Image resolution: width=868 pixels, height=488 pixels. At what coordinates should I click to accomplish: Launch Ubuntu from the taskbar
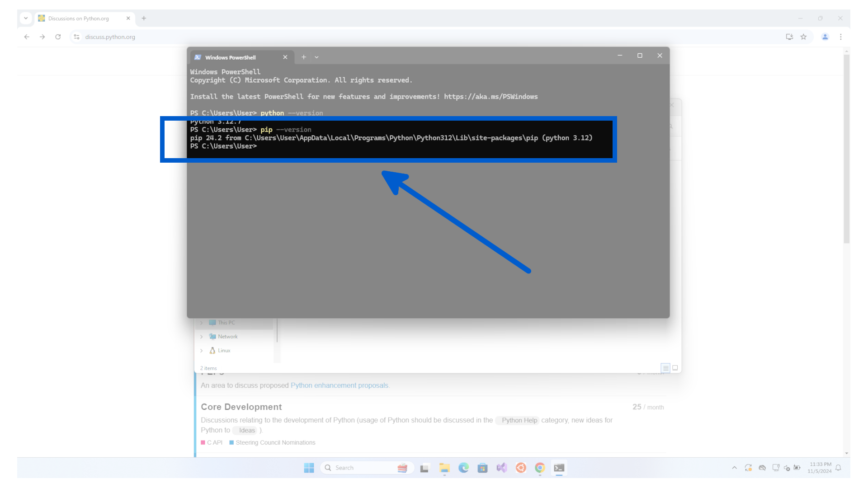[520, 468]
